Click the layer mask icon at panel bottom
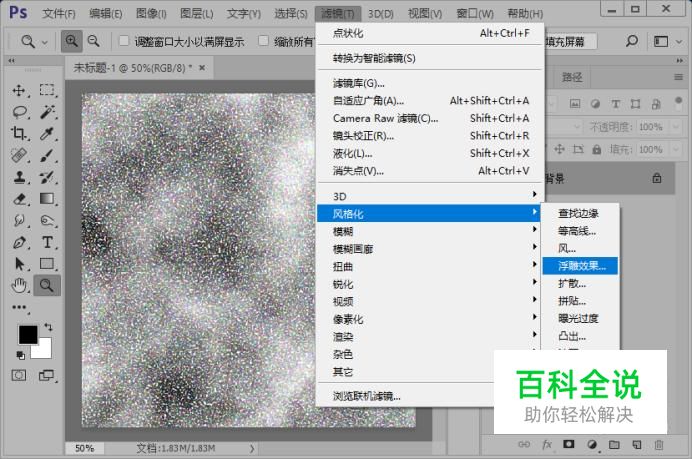This screenshot has height=459, width=692. click(568, 444)
